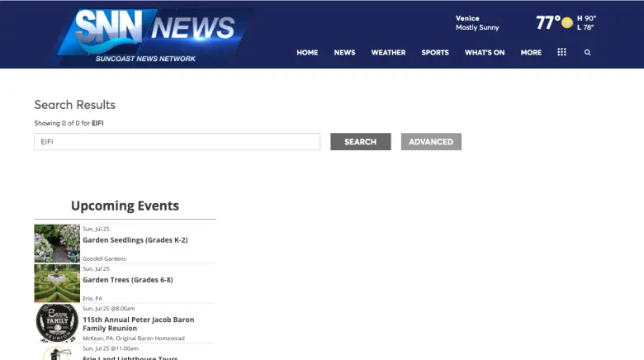Click the Venice Mostly Sunny weather text
The height and width of the screenshot is (360, 644).
point(477,22)
